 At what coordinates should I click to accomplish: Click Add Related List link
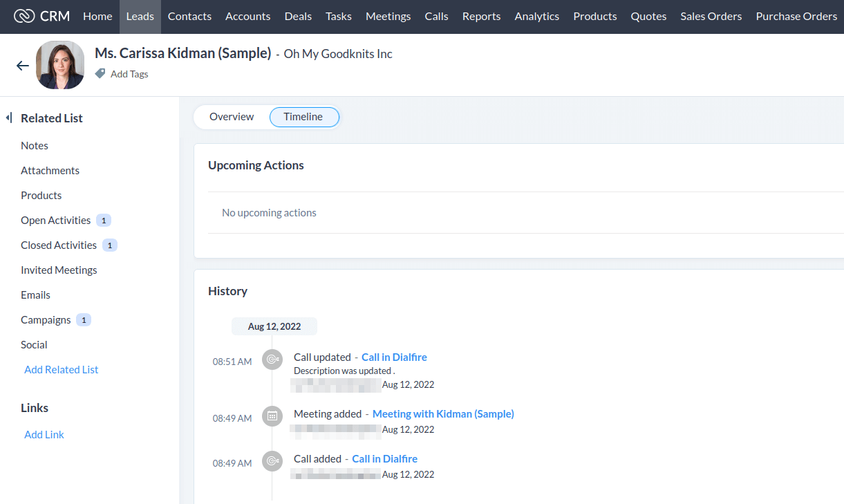[62, 370]
